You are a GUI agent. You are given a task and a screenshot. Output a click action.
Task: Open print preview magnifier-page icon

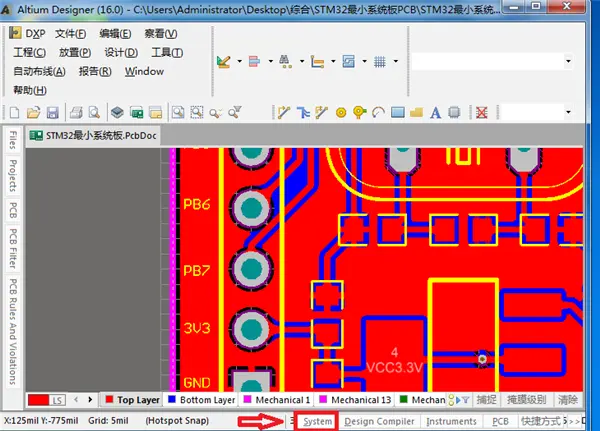pos(94,113)
